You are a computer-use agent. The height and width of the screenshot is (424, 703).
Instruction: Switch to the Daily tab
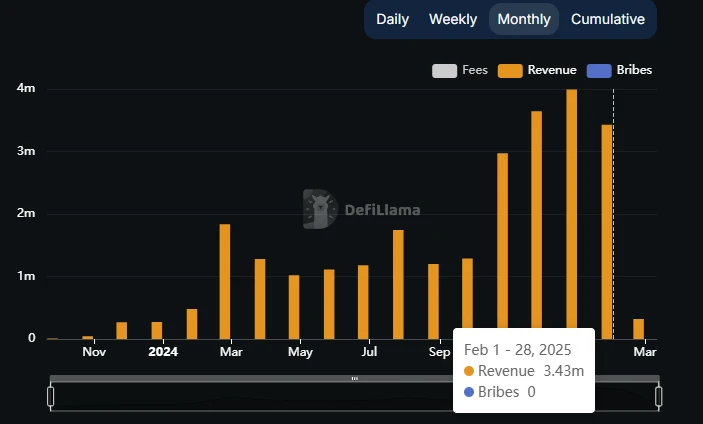pyautogui.click(x=392, y=19)
